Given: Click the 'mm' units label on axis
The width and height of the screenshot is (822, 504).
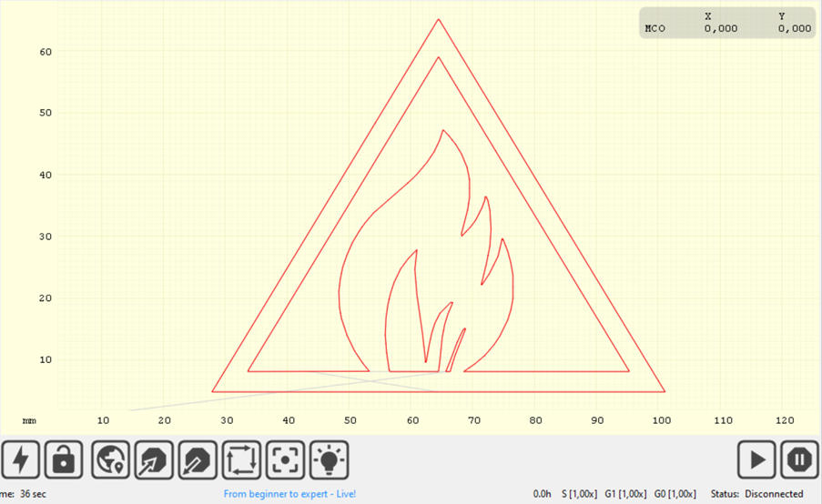Looking at the screenshot, I should 30,420.
